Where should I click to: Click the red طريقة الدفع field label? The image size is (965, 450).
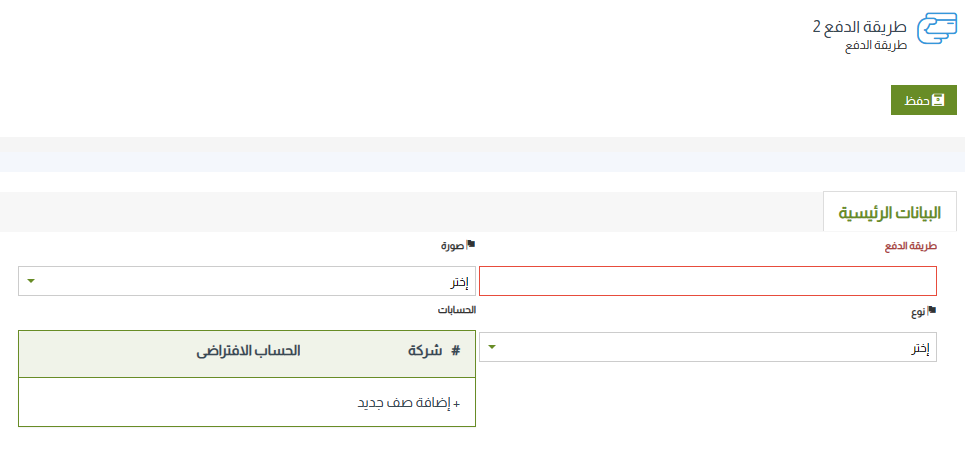click(909, 245)
